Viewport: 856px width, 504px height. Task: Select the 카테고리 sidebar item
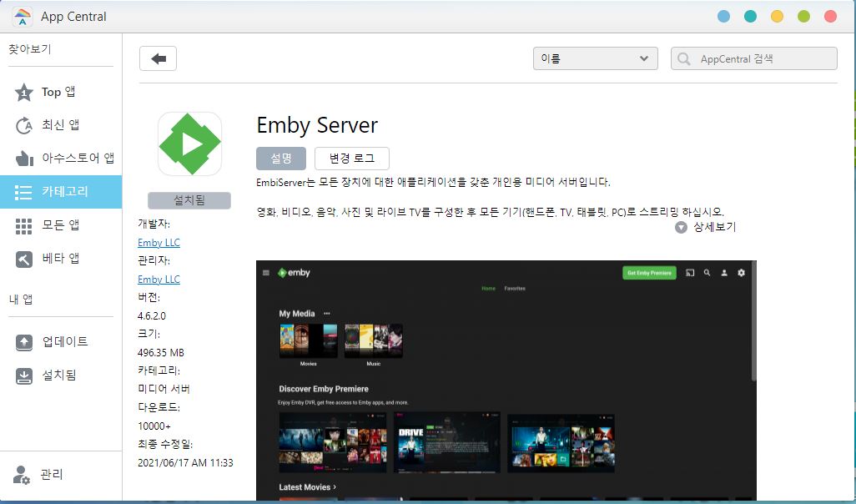point(61,192)
